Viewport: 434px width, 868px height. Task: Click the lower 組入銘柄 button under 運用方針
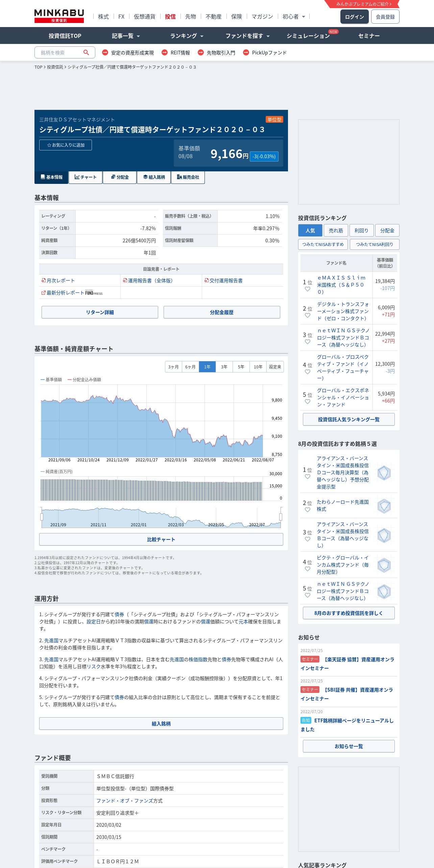[161, 724]
